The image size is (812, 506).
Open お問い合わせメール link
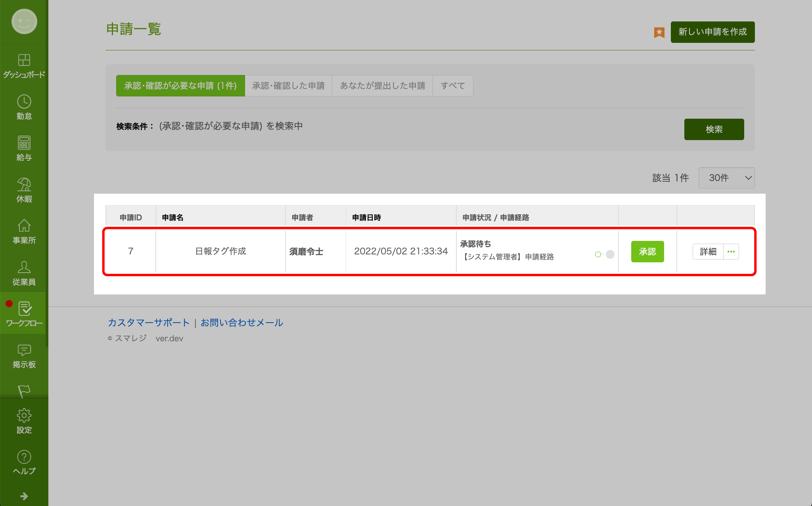242,323
